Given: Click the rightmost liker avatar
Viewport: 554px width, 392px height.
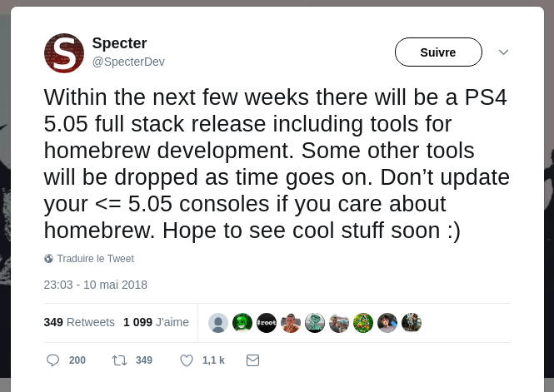Looking at the screenshot, I should point(412,323).
